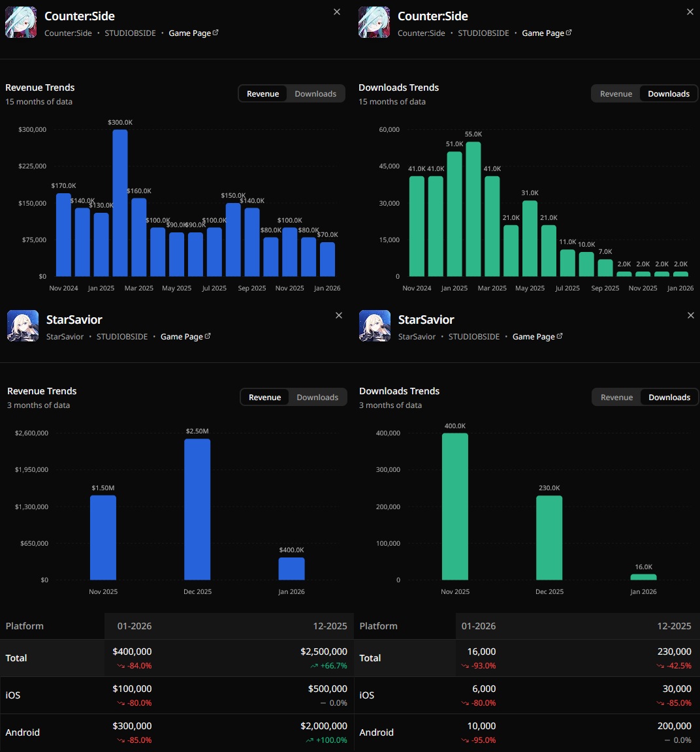Screen dimensions: 700x752
Task: Click the $1.50M Nov 2025 StarSavior bar
Action: coord(103,538)
